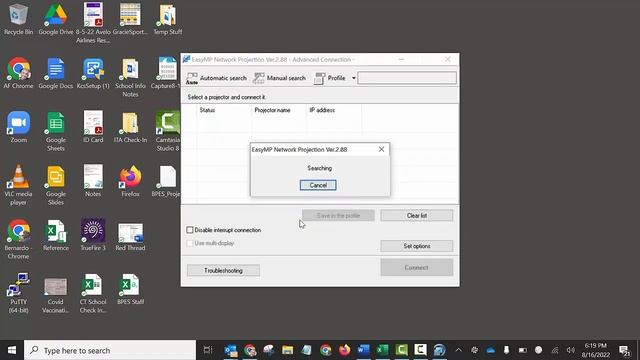Open School Info Notes document icon
Screen dimensions: 640x360
coord(130,78)
